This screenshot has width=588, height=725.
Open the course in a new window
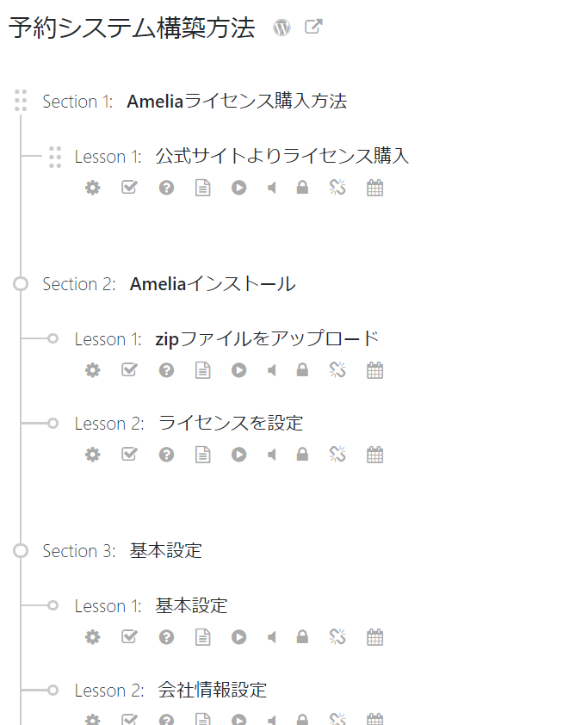pyautogui.click(x=313, y=27)
